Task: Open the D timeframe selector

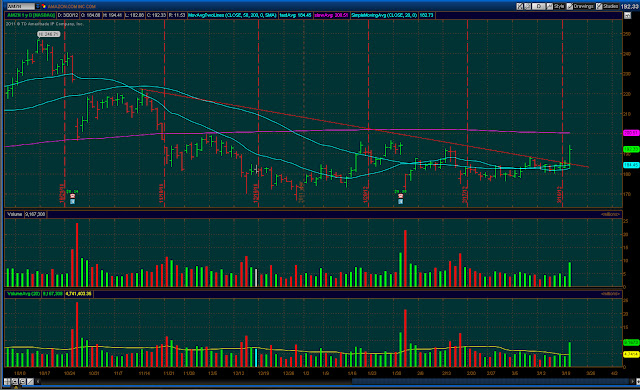Action: (539, 7)
